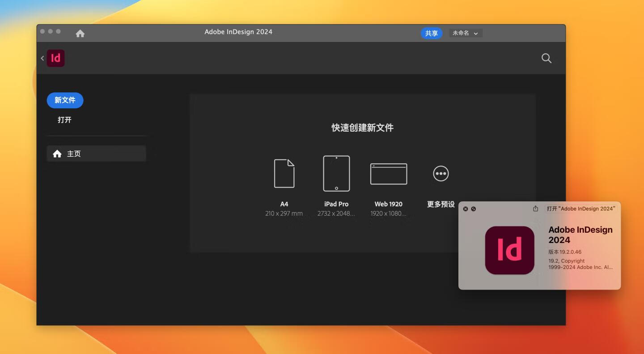Click the second round button in info popup
This screenshot has width=644, height=354.
pos(474,209)
